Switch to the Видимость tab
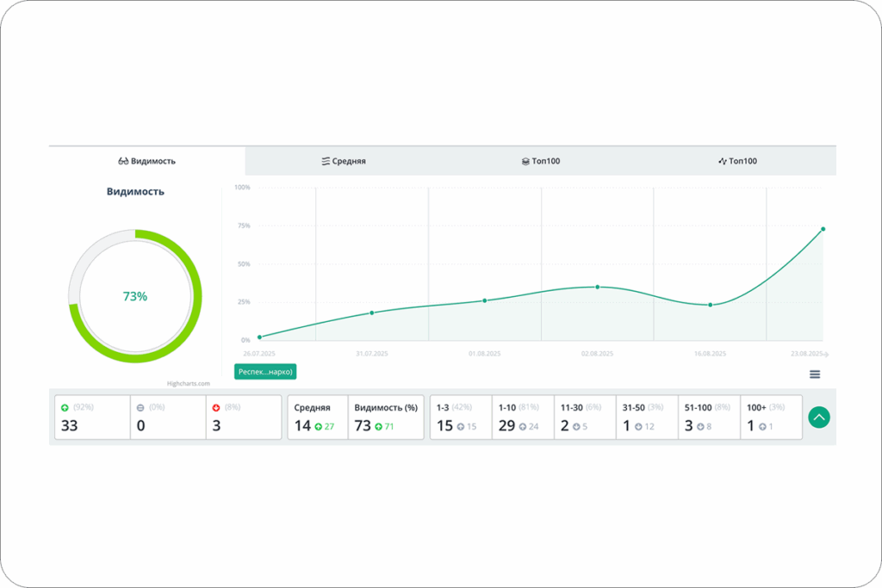Screen dimensions: 882x588 click(x=146, y=161)
